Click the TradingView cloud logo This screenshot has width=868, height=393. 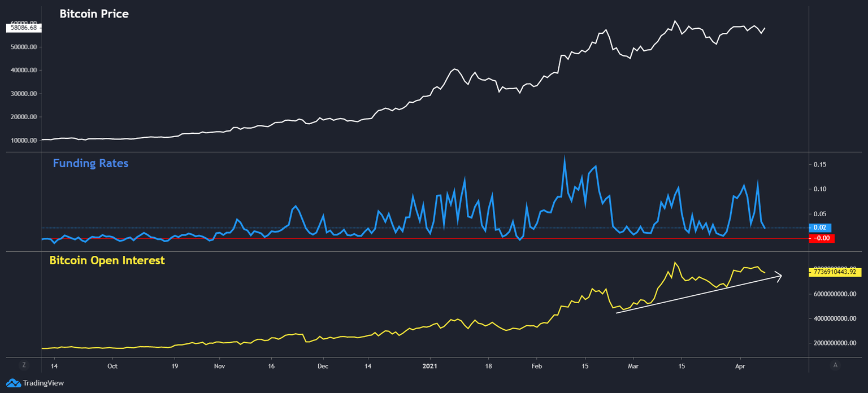point(13,383)
